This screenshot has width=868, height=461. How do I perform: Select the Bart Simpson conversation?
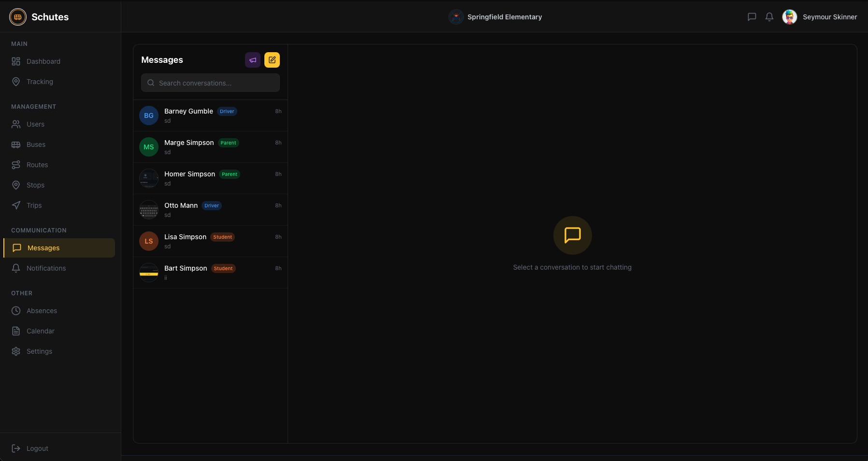210,273
